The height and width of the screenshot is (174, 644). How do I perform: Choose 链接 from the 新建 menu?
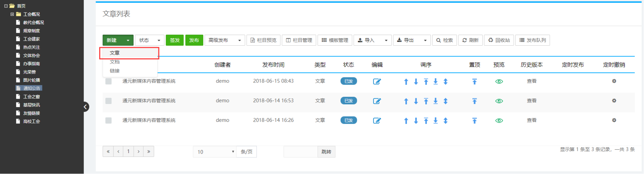click(115, 71)
